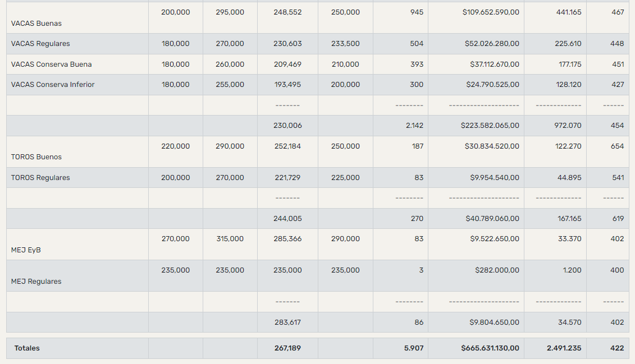Click the total value 2.491.235
Image resolution: width=635 pixels, height=364 pixels.
[x=564, y=348]
